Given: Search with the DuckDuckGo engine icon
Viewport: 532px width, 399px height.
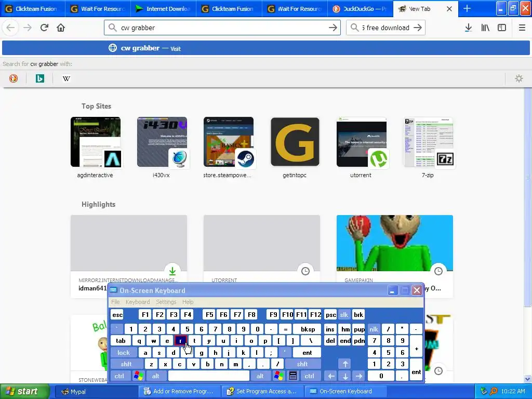Looking at the screenshot, I should click(x=13, y=78).
